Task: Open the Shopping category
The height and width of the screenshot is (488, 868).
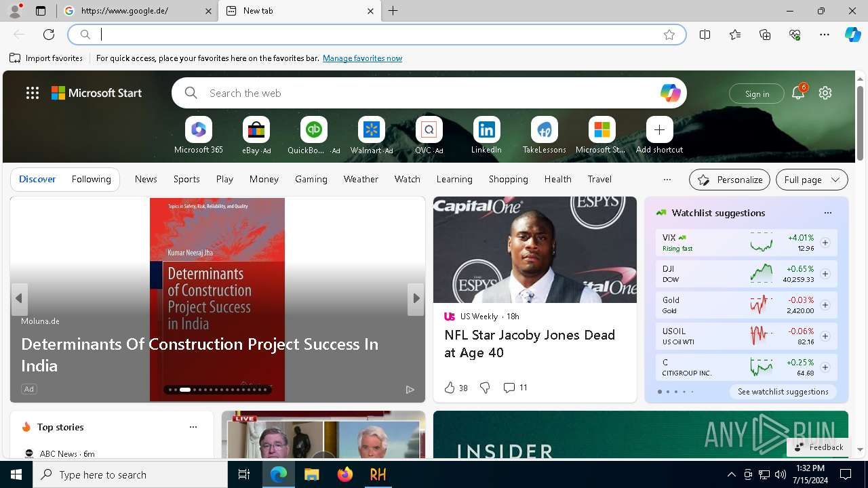Action: pos(508,179)
